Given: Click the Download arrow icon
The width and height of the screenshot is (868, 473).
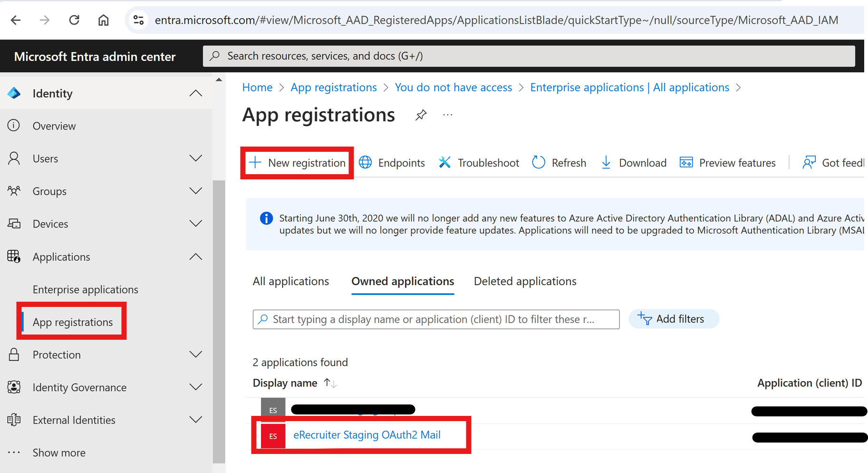Looking at the screenshot, I should (x=606, y=163).
